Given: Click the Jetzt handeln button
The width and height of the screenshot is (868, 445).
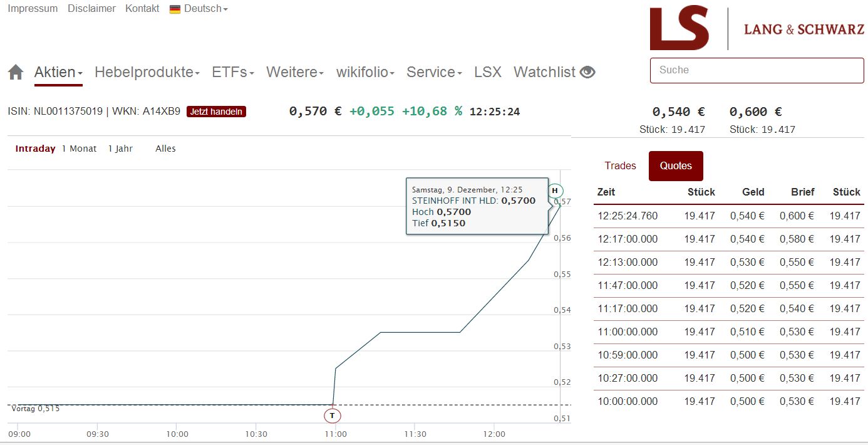Looking at the screenshot, I should (x=216, y=112).
